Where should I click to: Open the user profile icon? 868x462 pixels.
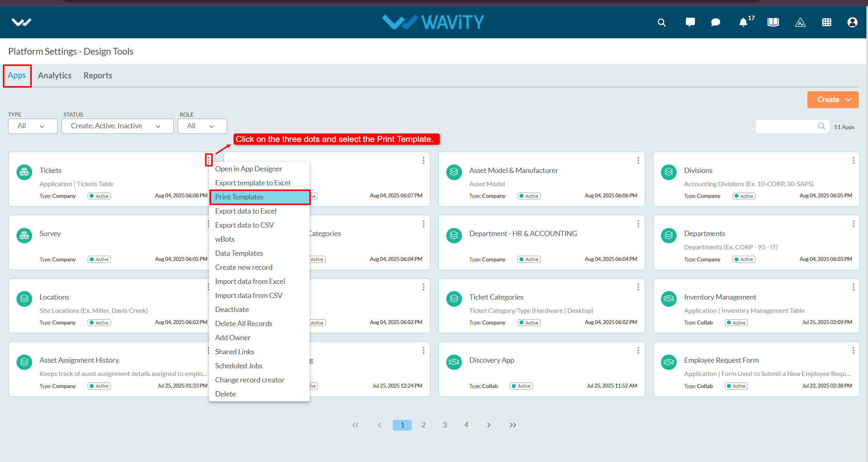coord(852,22)
